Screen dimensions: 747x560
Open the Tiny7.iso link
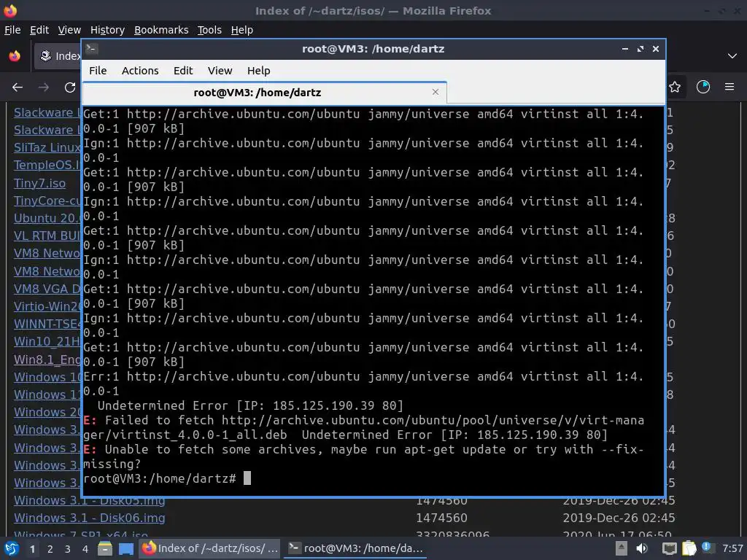(x=39, y=183)
